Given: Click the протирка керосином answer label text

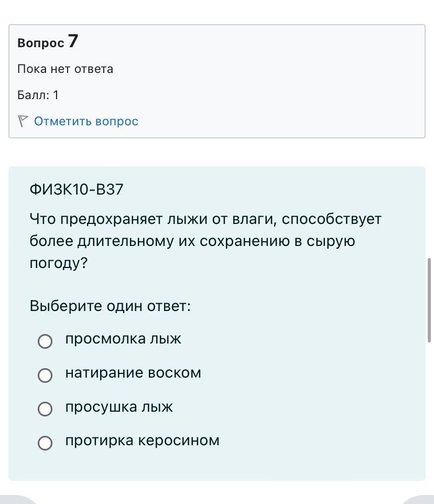Looking at the screenshot, I should (142, 441).
